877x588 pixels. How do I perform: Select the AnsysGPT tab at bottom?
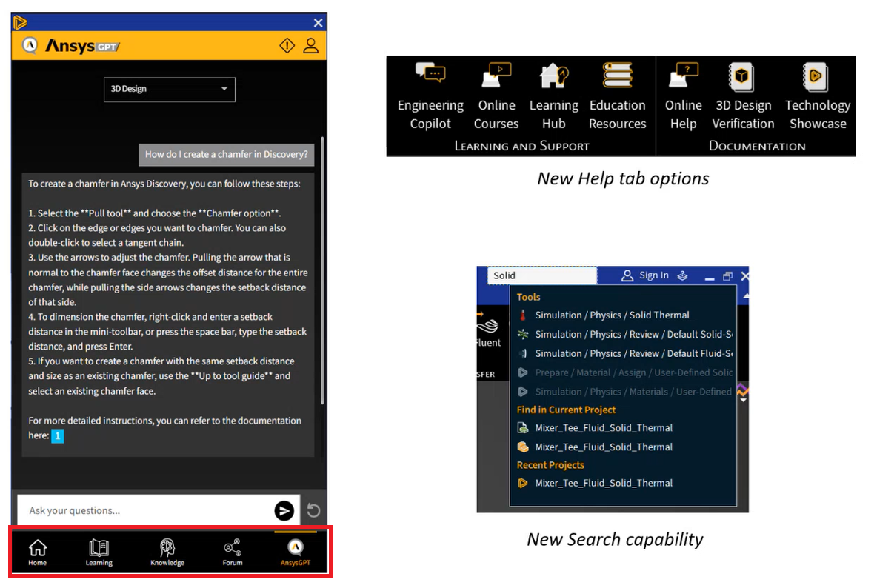coord(296,552)
